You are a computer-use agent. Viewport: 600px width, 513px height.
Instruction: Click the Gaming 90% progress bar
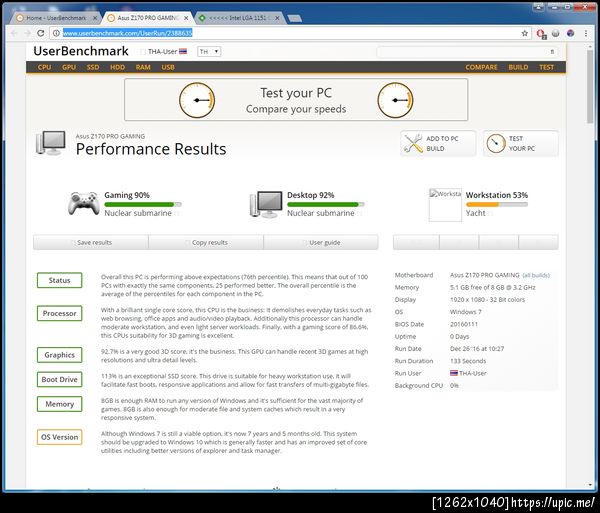point(143,205)
